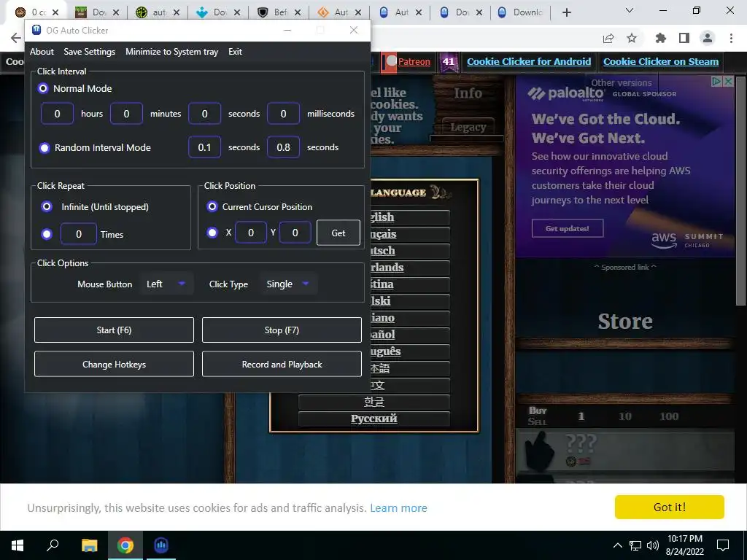The height and width of the screenshot is (560, 747).
Task: Focus the Y coordinate field
Action: coord(295,233)
